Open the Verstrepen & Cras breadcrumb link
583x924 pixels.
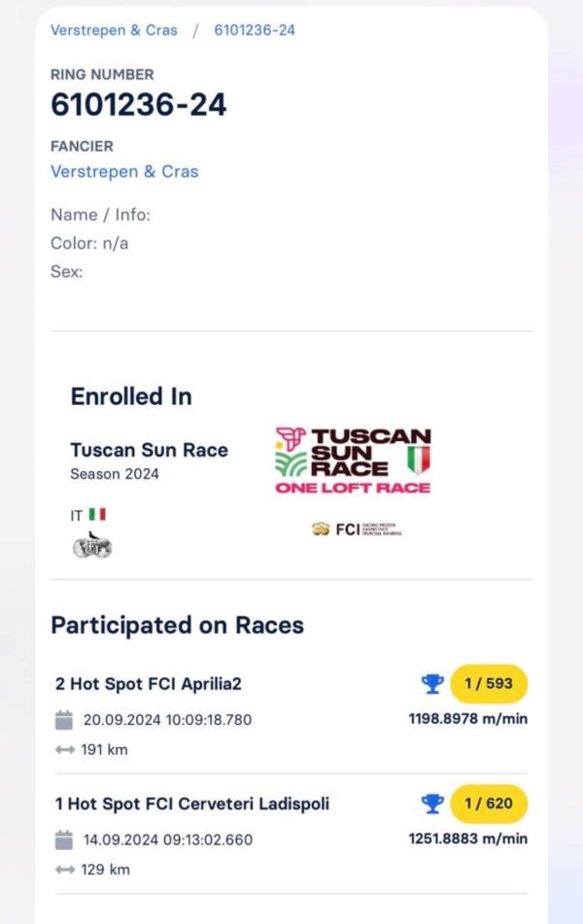(114, 30)
